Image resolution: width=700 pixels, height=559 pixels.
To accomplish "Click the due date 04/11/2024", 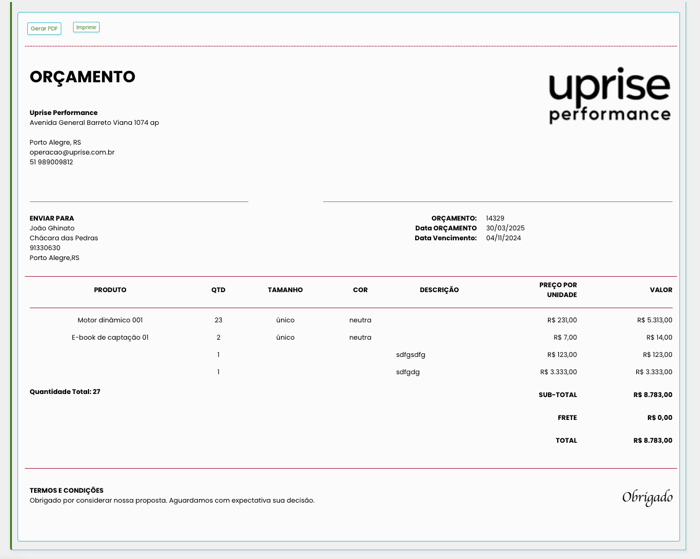I will (504, 238).
